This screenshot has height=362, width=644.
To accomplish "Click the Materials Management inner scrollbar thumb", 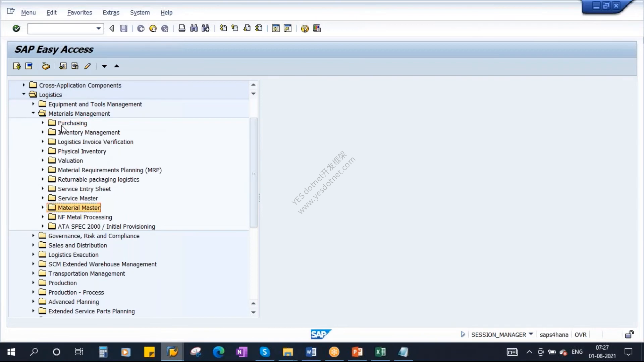I will coord(254,172).
